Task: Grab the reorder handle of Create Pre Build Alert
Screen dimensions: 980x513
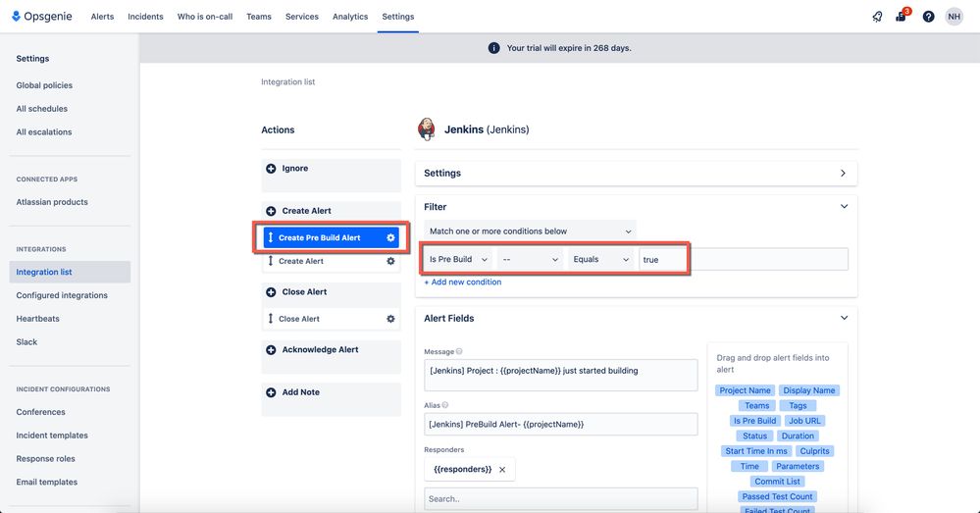Action: 271,237
